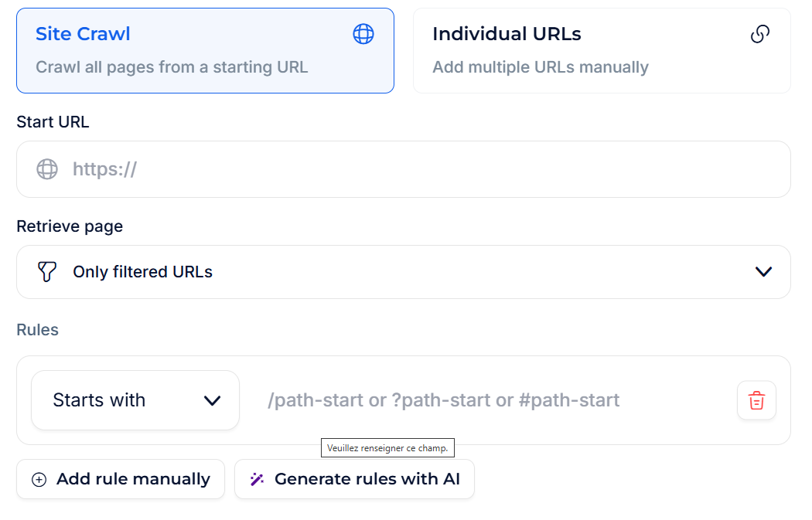812x520 pixels.
Task: Click the "Add rule manually" button
Action: (x=121, y=479)
